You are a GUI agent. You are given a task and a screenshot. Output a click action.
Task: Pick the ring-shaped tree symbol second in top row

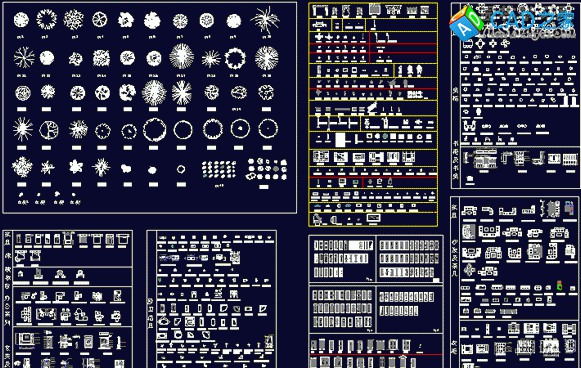coord(46,19)
